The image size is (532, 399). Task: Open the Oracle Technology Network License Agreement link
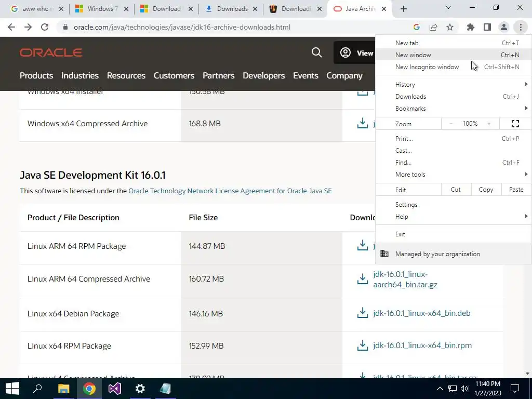tap(230, 191)
